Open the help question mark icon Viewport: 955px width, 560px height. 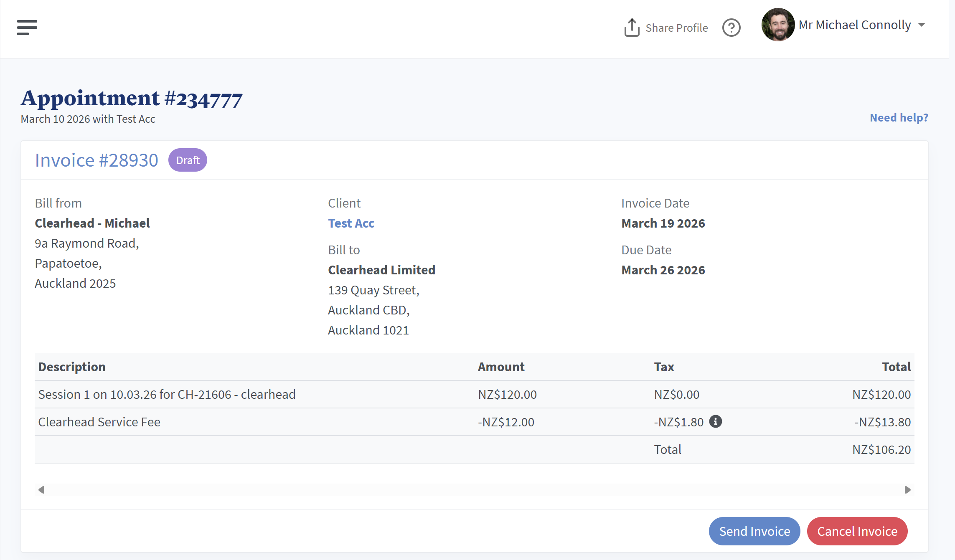(x=731, y=28)
